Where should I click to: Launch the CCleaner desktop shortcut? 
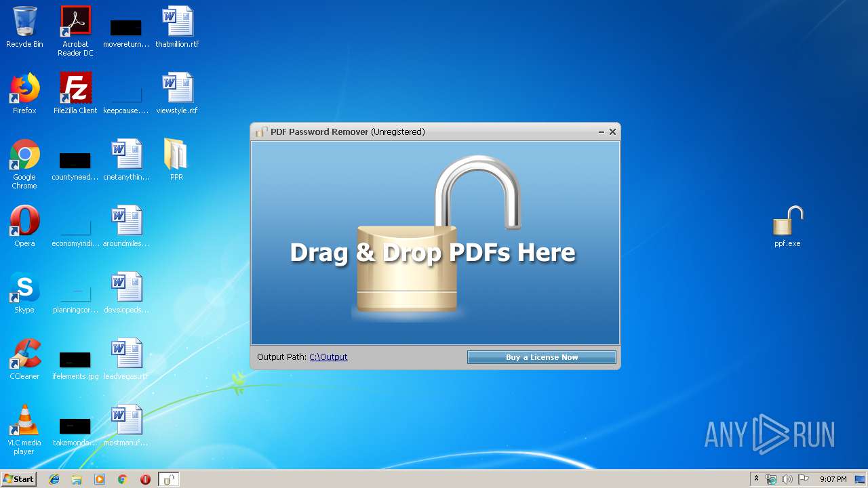click(x=24, y=360)
